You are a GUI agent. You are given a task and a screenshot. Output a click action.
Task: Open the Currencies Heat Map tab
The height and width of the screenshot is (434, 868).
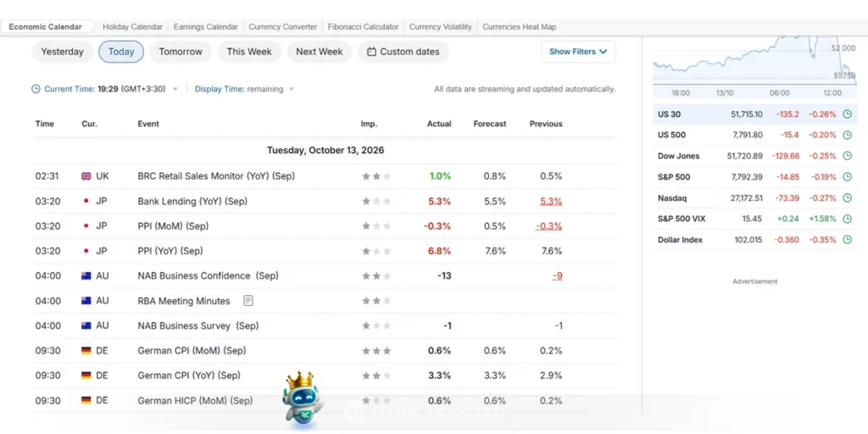(x=520, y=26)
